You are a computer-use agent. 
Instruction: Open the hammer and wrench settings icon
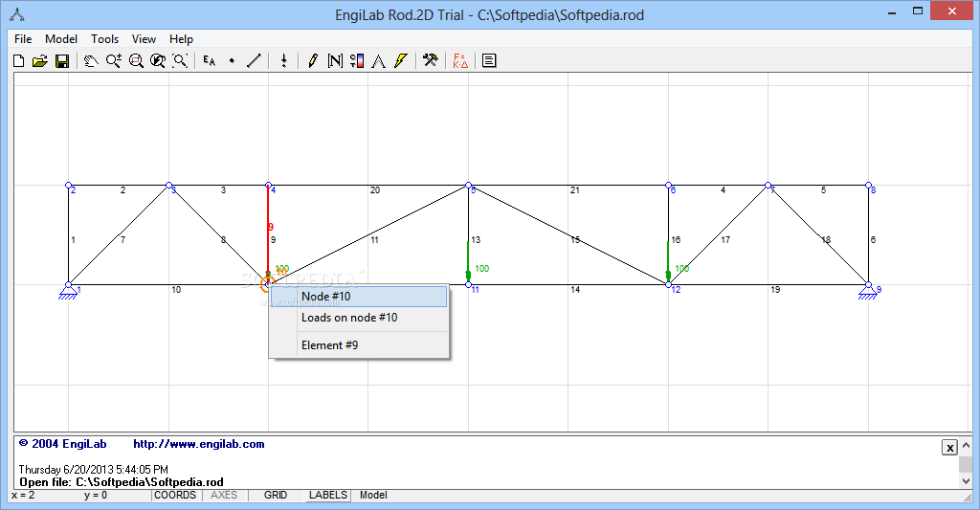[430, 60]
